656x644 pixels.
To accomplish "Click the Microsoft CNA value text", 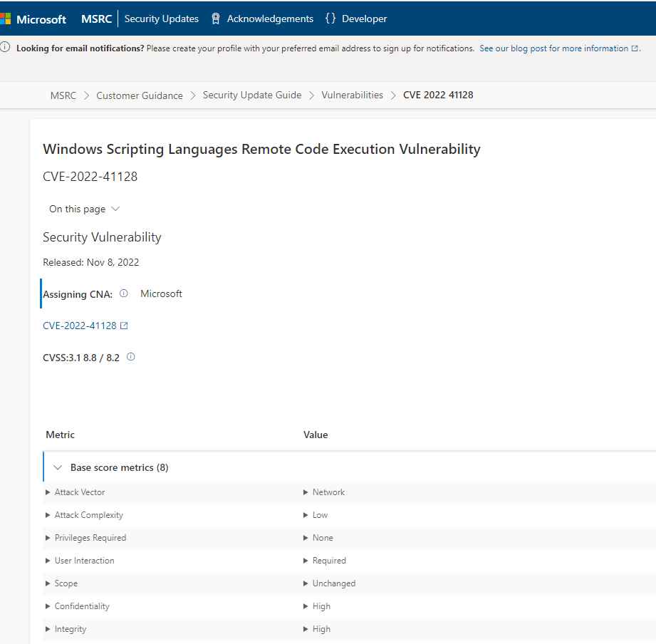I will click(162, 294).
